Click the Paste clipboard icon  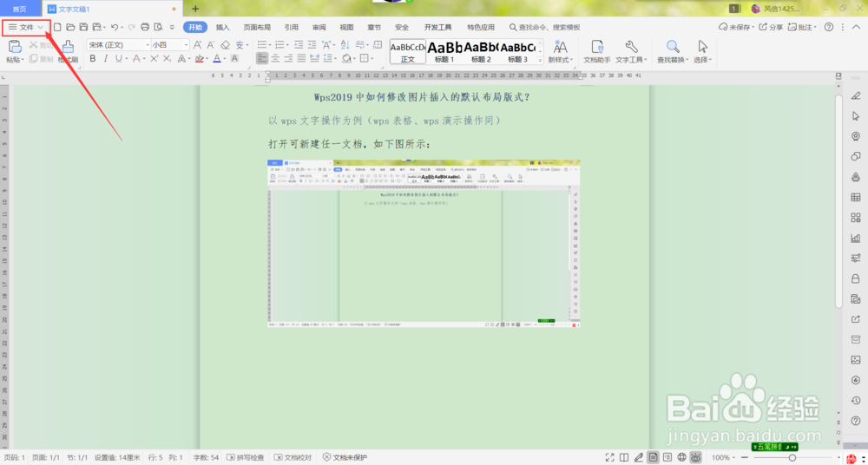15,47
